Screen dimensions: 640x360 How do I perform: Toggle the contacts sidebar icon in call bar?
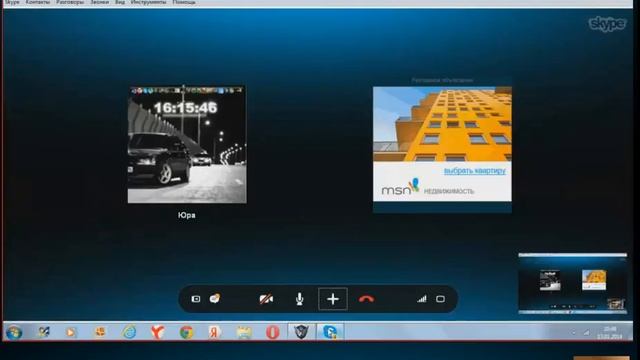[x=196, y=299]
